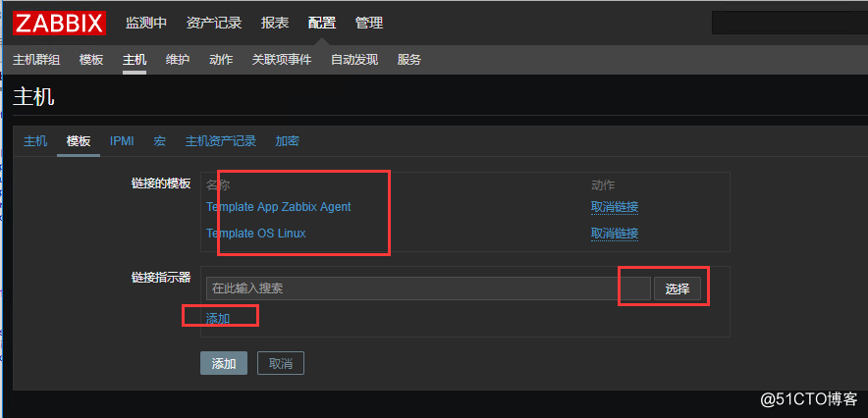This screenshot has width=868, height=418.
Task: Click the 选择 button
Action: click(677, 288)
